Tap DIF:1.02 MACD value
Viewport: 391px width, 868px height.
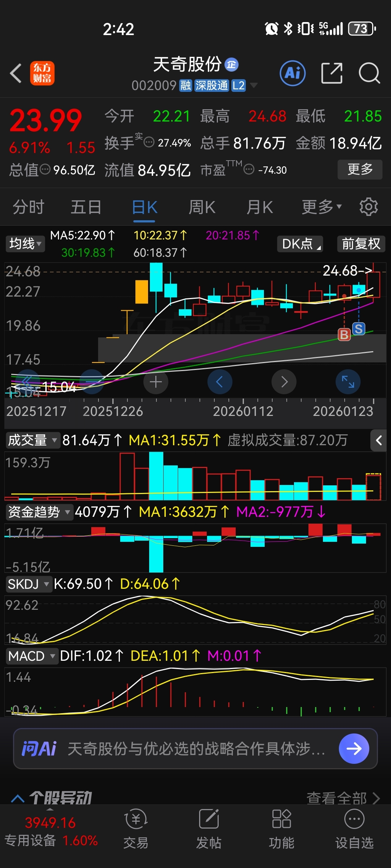point(92,656)
